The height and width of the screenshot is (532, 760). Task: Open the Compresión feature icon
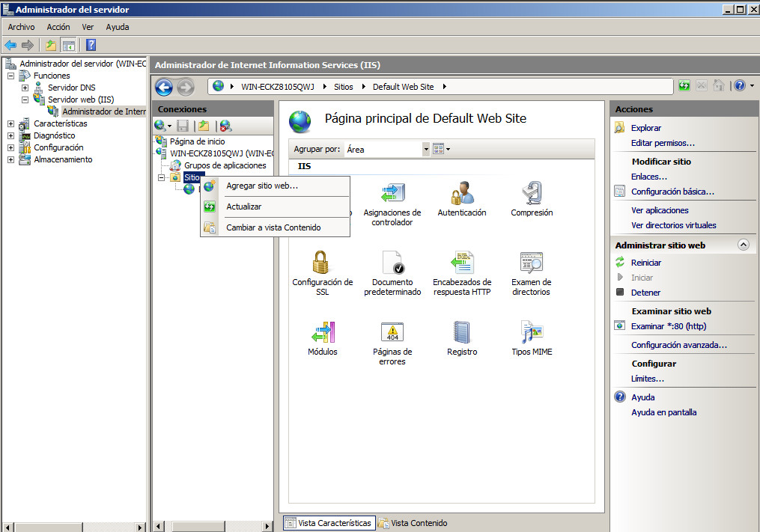point(532,194)
